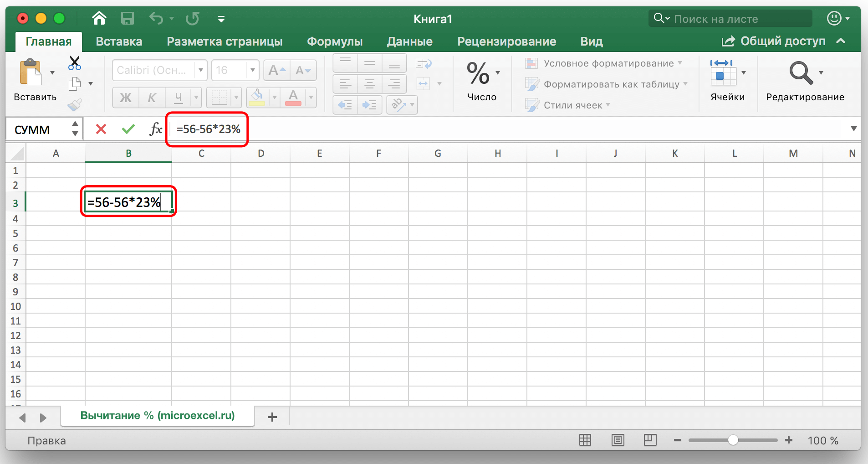Click the format painter brush icon
This screenshot has height=464, width=868.
(x=74, y=105)
